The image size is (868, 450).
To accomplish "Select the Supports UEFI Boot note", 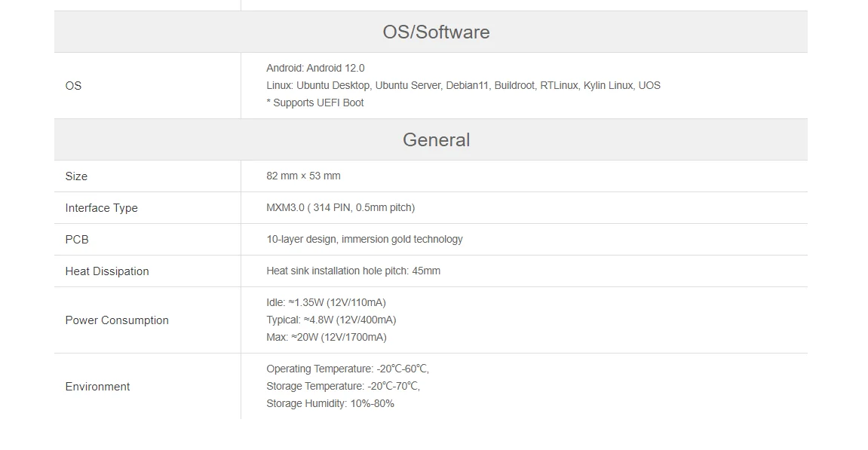I will coord(314,103).
